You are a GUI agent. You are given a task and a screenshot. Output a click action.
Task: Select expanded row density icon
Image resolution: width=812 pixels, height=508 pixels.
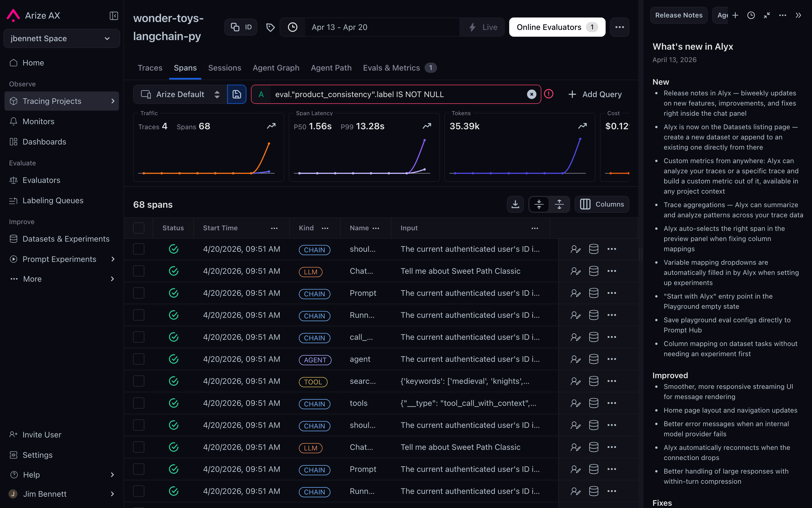click(x=559, y=204)
